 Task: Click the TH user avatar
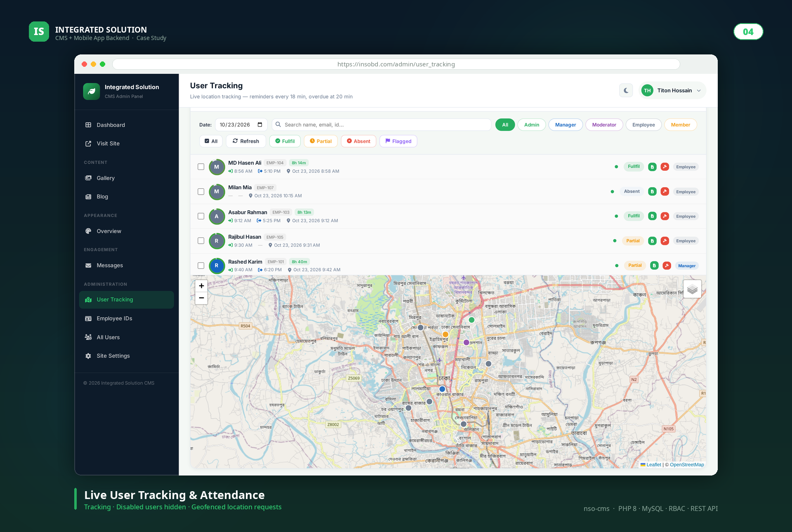pyautogui.click(x=647, y=90)
